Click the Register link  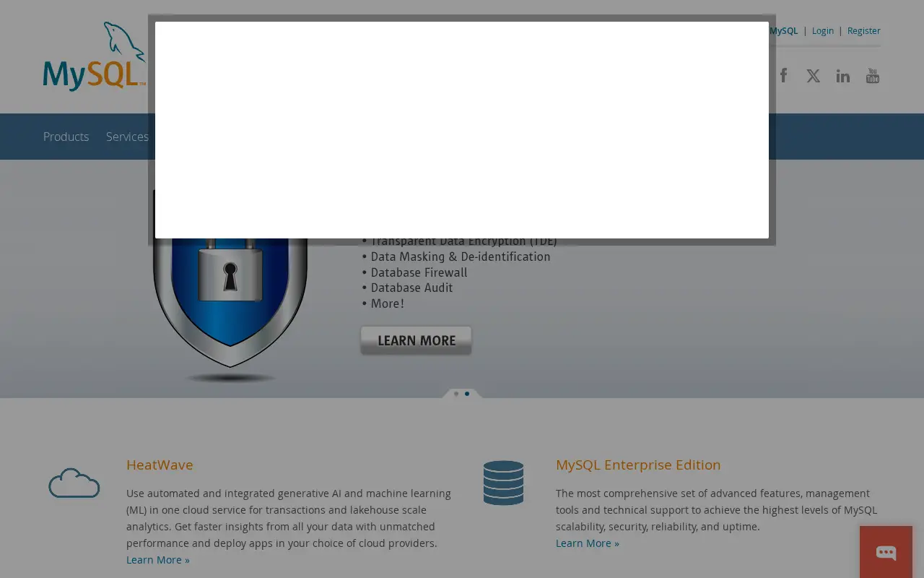863,30
